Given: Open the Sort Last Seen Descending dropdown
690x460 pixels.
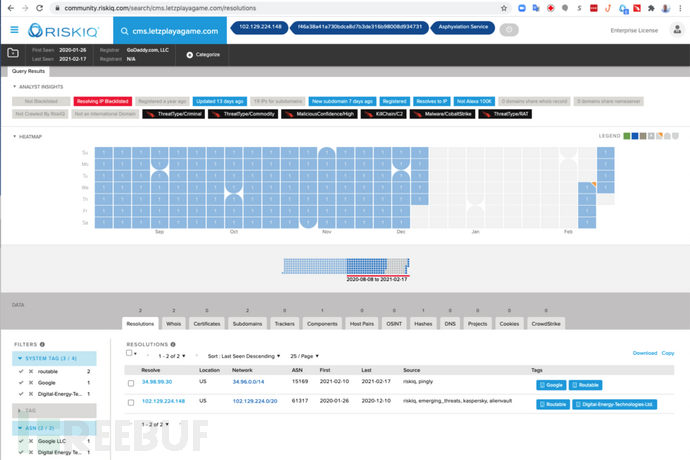Looking at the screenshot, I should point(244,356).
